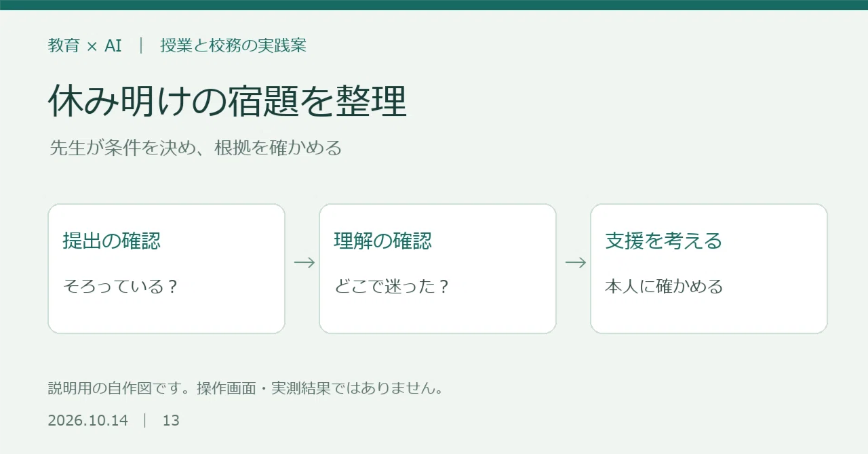
Task: Click the text そろっている？
Action: (121, 286)
